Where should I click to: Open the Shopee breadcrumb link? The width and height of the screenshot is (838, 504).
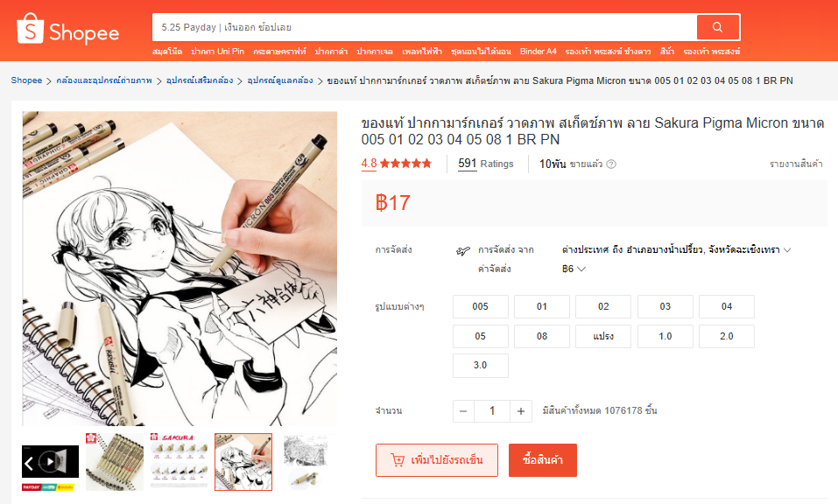pos(26,80)
